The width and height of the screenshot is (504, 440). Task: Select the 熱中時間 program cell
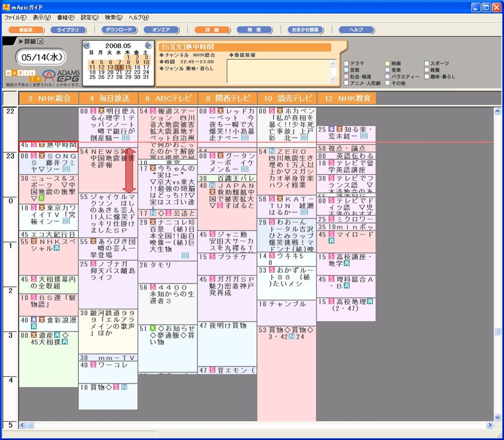[x=49, y=146]
